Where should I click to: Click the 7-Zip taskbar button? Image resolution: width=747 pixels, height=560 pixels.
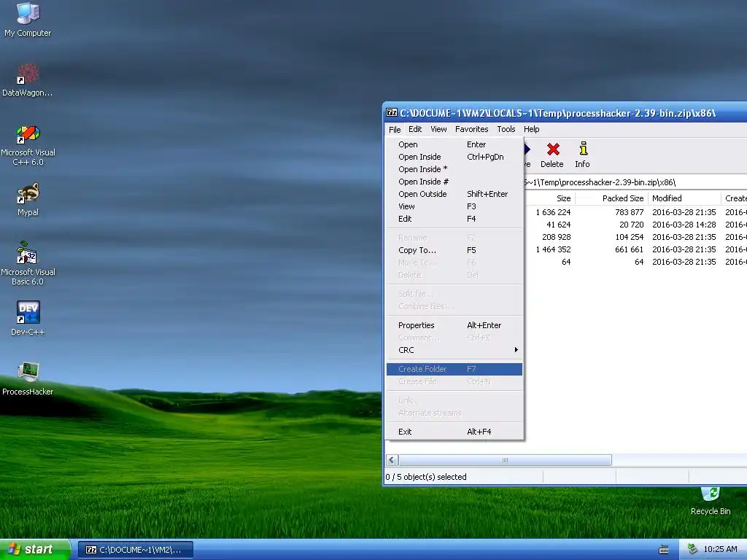click(x=135, y=550)
